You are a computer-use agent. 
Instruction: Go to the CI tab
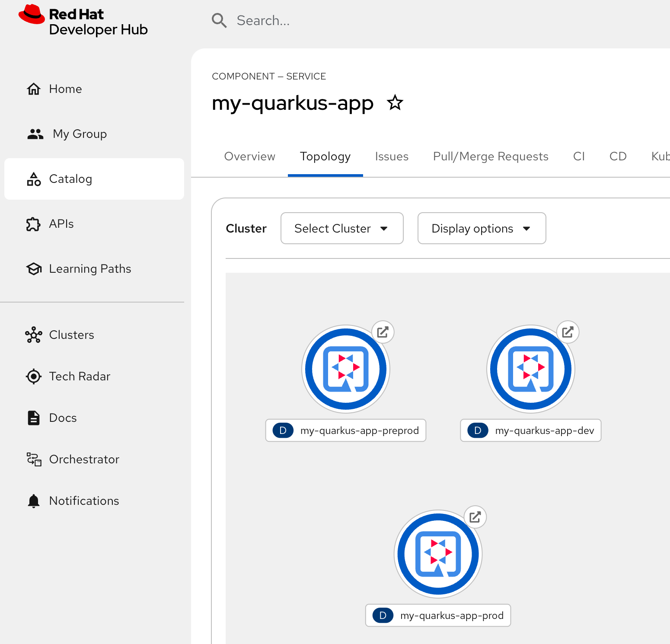579,156
